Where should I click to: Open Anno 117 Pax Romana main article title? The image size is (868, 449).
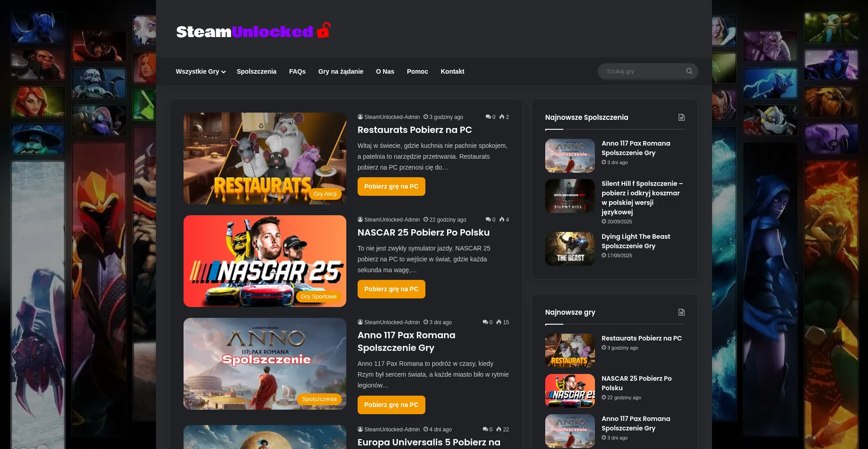tap(406, 341)
